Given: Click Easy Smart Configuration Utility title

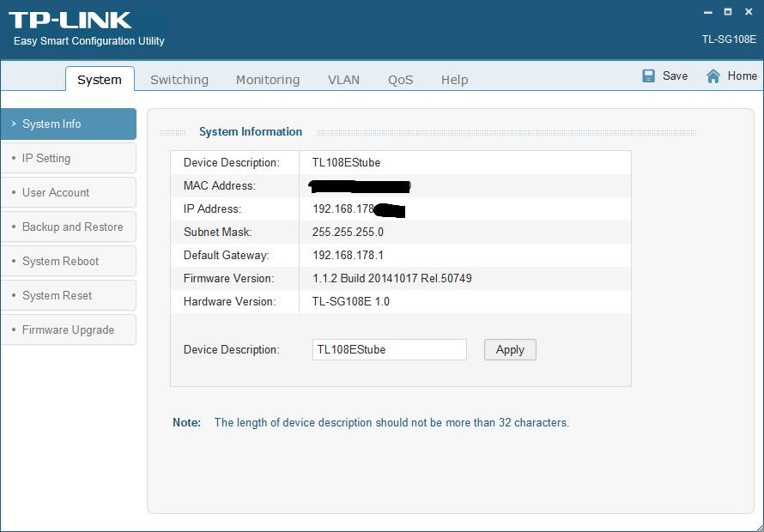Looking at the screenshot, I should (88, 41).
